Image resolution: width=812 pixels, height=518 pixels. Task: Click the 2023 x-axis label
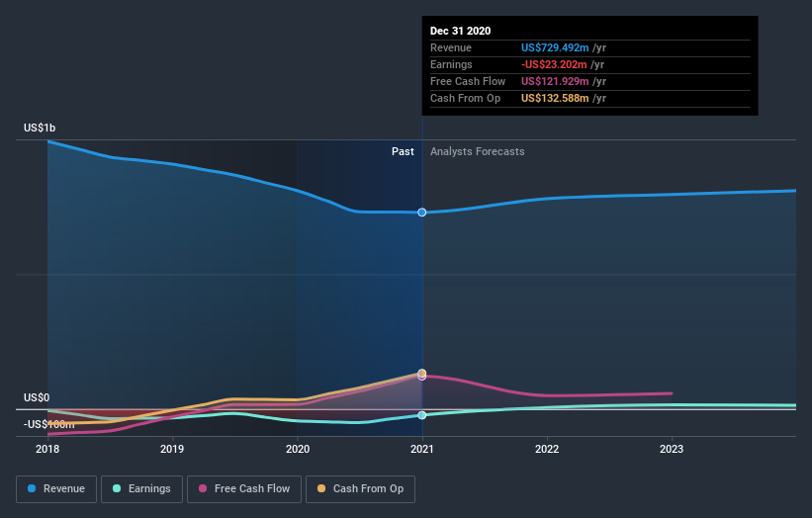[x=672, y=449]
